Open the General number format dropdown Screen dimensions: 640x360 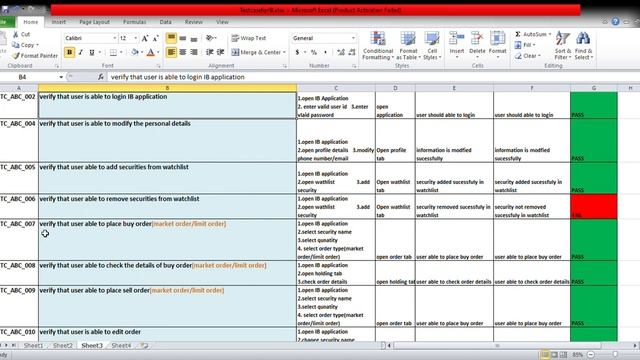(x=353, y=38)
